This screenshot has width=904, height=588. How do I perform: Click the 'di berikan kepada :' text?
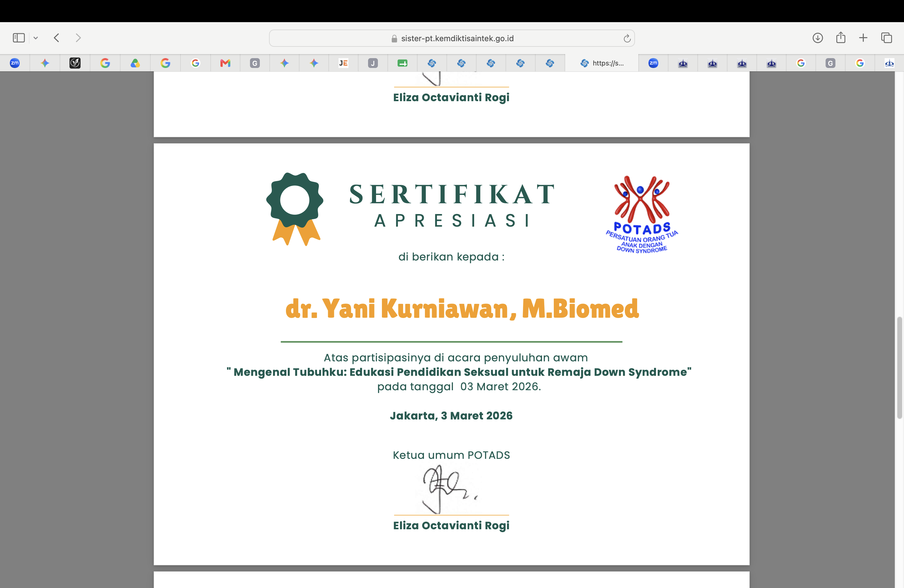coord(451,257)
